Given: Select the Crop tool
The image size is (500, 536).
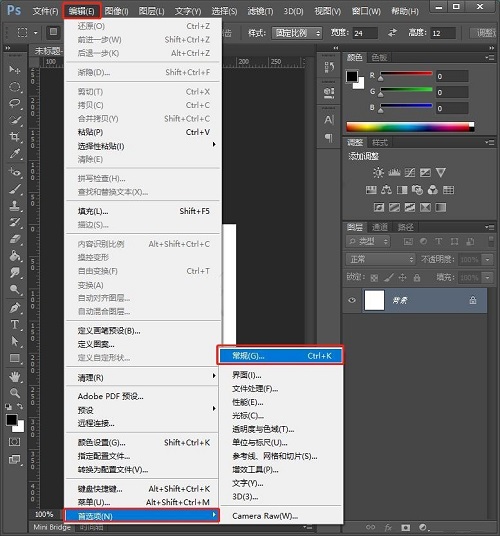Looking at the screenshot, I should 14,137.
